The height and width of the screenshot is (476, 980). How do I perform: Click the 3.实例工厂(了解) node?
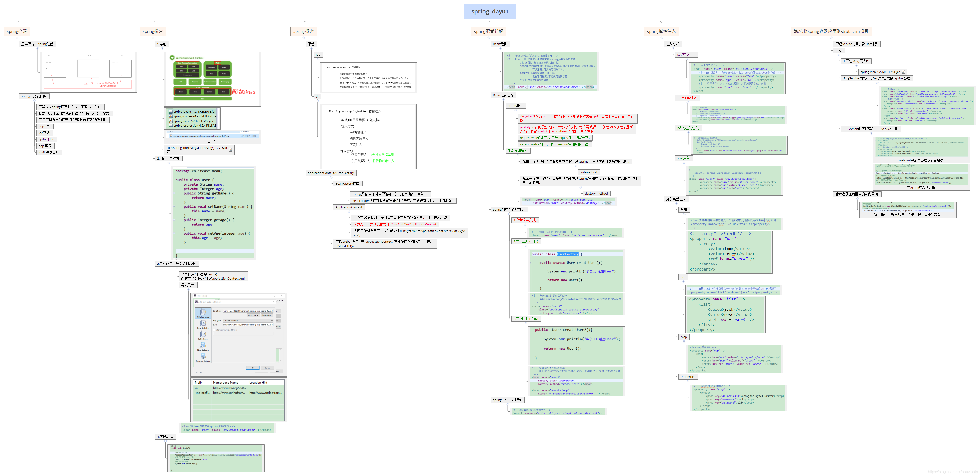point(526,319)
